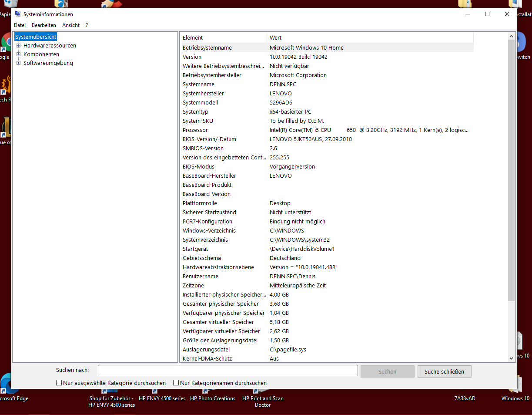Select the Gesamter physischer Speicher row
The image size is (532, 415).
pyautogui.click(x=327, y=304)
